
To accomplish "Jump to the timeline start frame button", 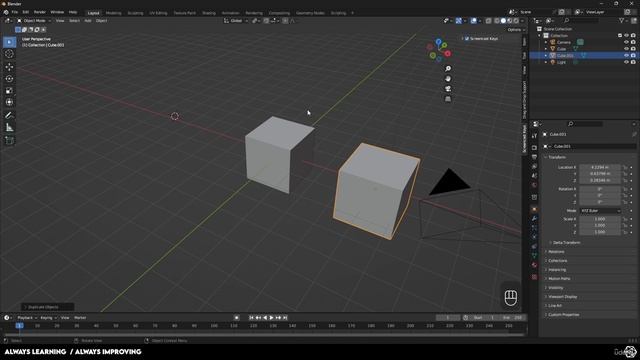I will (251, 318).
